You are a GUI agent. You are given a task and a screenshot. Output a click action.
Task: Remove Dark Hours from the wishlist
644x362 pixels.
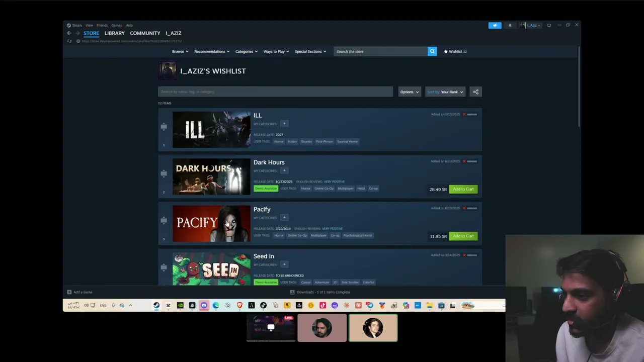point(470,161)
